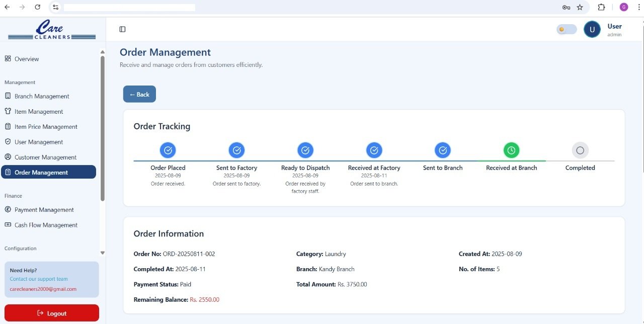Click the Cash Flow Management banknote icon

coord(8,225)
